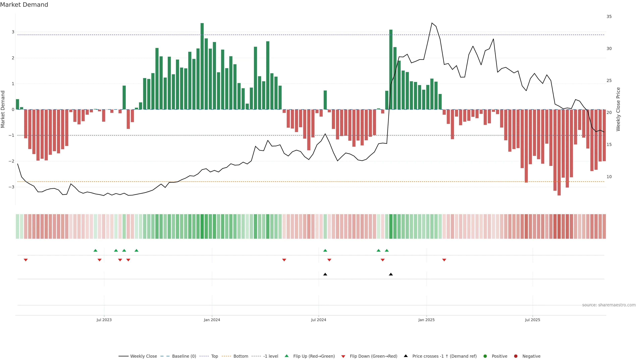Click Flip Up green triangle legend icon

tap(287, 356)
